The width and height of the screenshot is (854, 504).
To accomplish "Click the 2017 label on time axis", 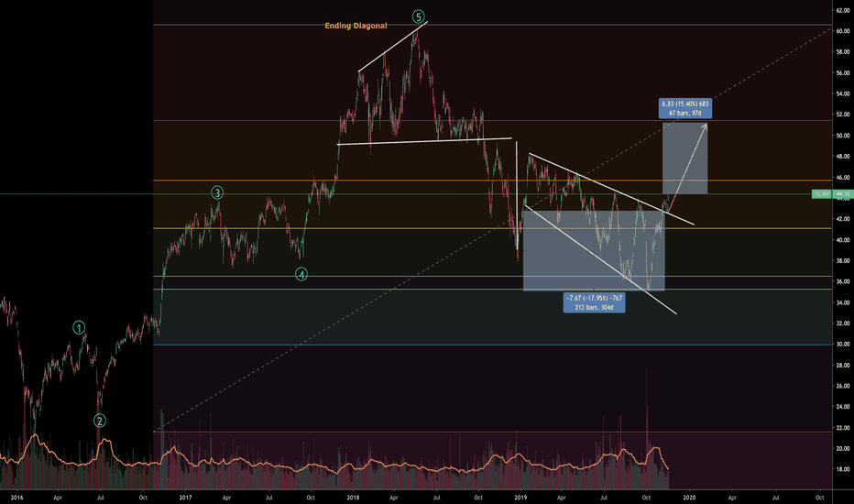I will [186, 498].
